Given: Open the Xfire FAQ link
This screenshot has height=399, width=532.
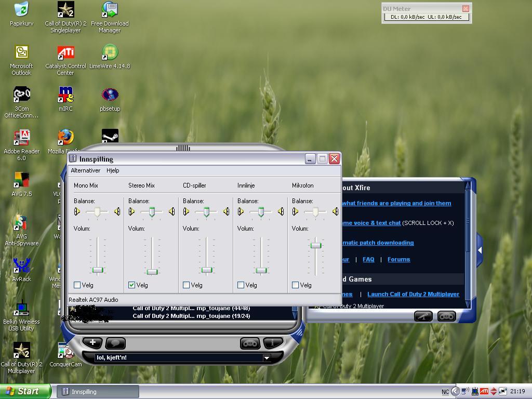Looking at the screenshot, I should click(368, 259).
